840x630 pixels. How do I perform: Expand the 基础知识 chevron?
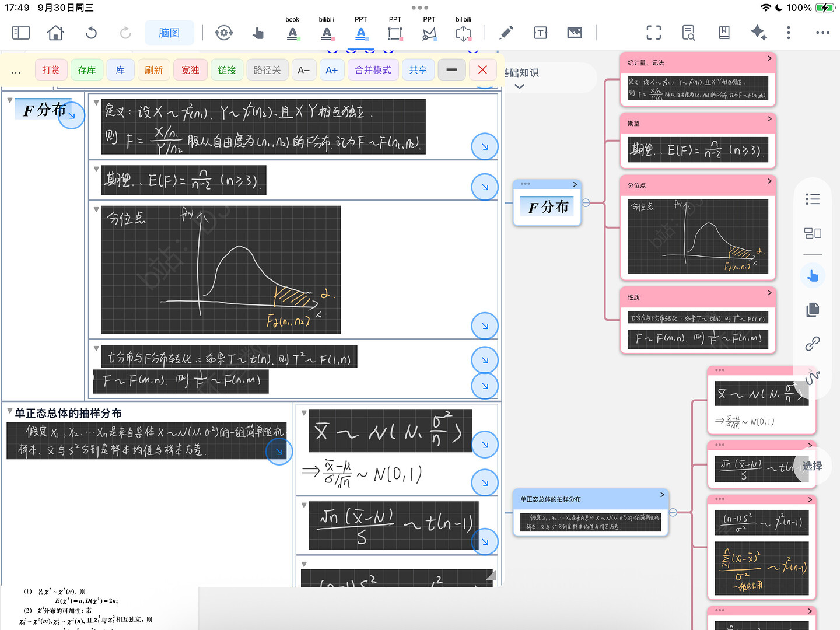(x=520, y=86)
